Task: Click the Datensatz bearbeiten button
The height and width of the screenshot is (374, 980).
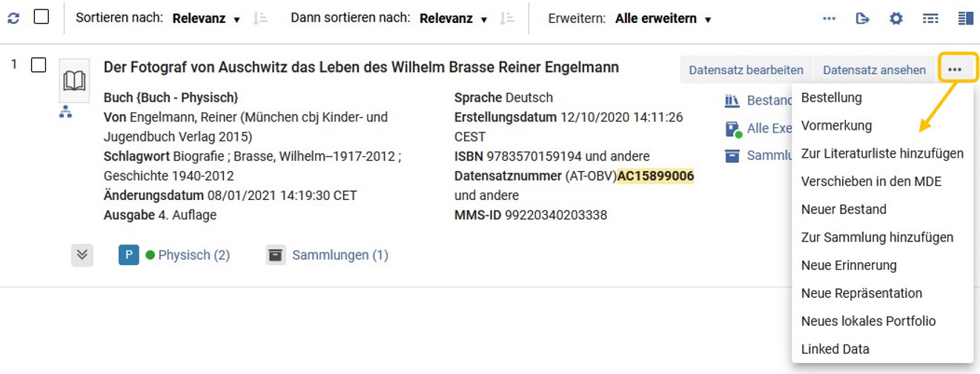Action: 746,70
